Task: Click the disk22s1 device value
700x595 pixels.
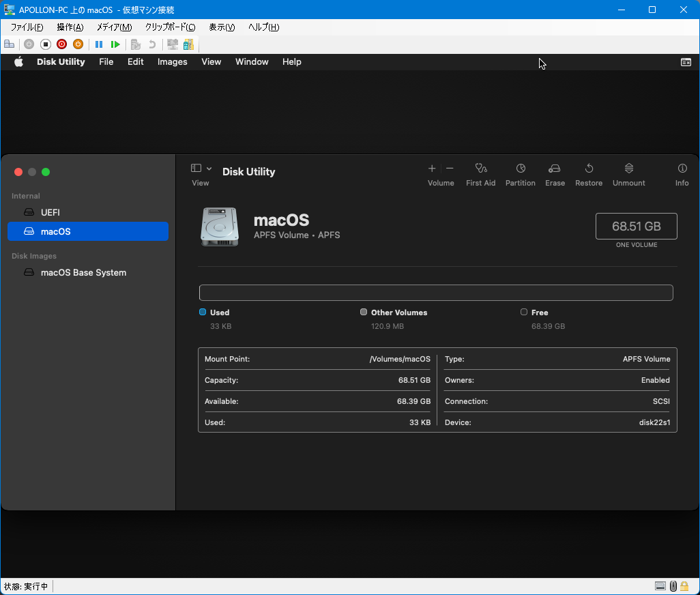Action: click(x=654, y=422)
